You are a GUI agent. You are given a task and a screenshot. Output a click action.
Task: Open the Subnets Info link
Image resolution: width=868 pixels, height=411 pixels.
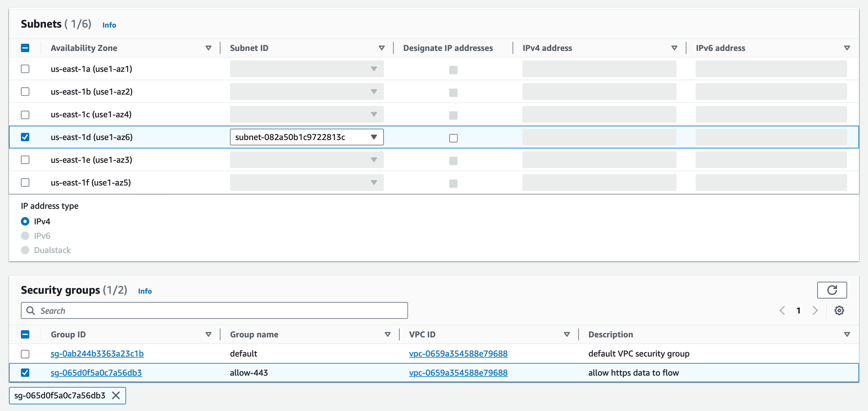tap(109, 25)
